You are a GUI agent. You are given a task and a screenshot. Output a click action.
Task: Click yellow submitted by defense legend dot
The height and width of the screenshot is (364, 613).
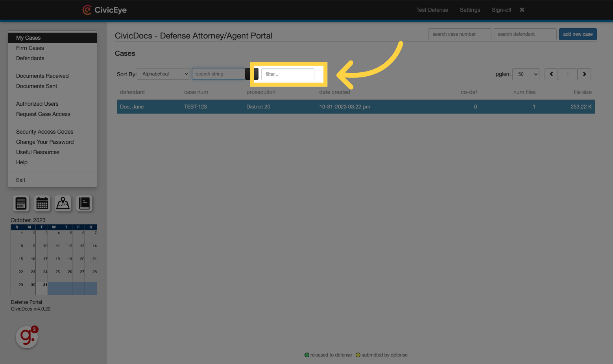358,355
